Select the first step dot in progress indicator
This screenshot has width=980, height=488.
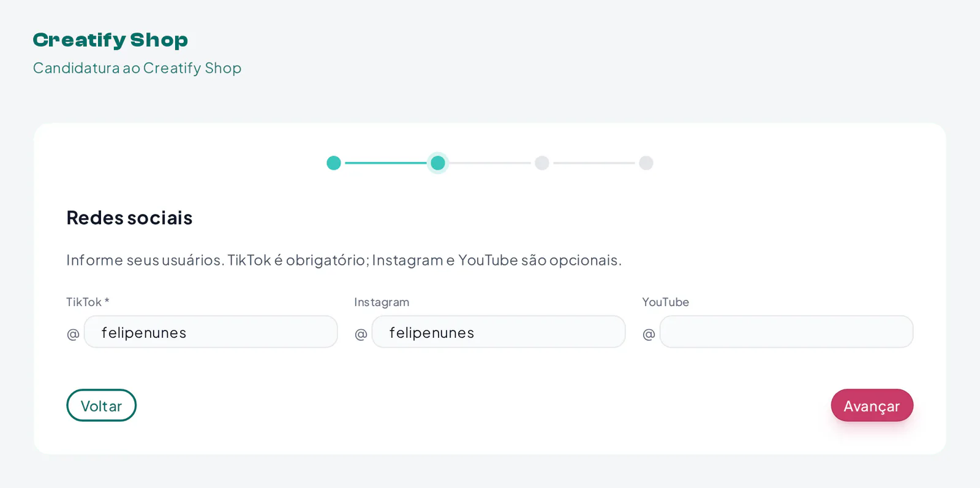click(334, 163)
